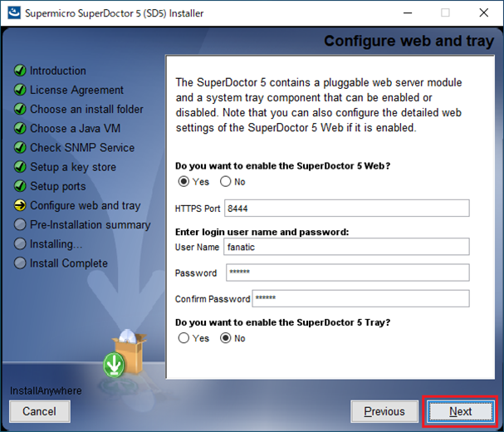Click the Confirm Password field
Screen dimensions: 504x432
pyautogui.click(x=360, y=298)
